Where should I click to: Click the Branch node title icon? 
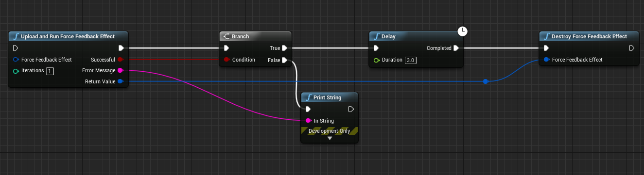pos(226,36)
